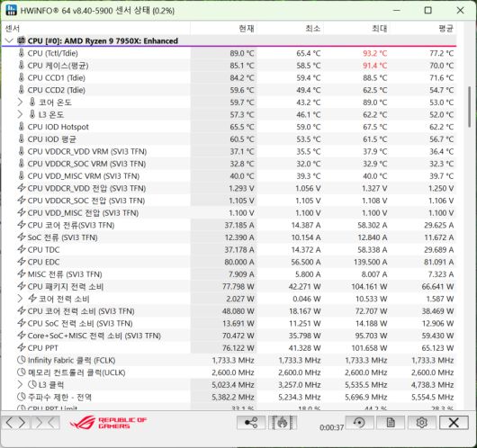Click the max value 139.500 A
This screenshot has height=448, width=477.
pyautogui.click(x=370, y=262)
